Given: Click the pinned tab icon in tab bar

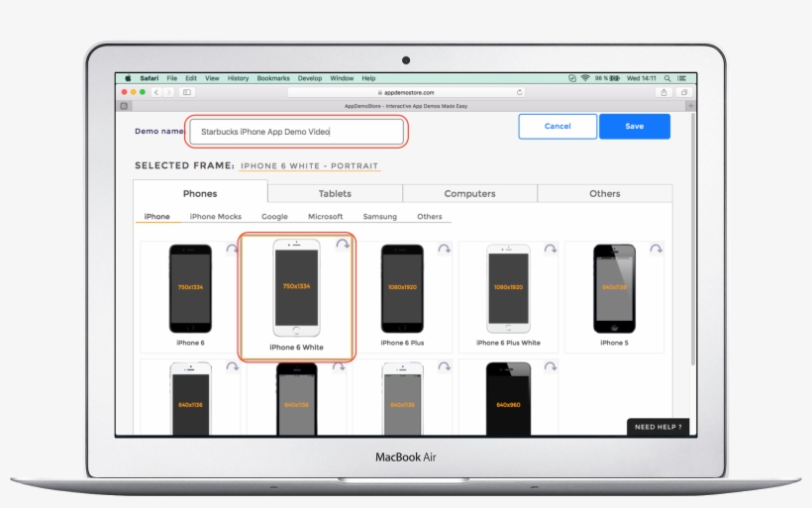Looking at the screenshot, I should 124,106.
